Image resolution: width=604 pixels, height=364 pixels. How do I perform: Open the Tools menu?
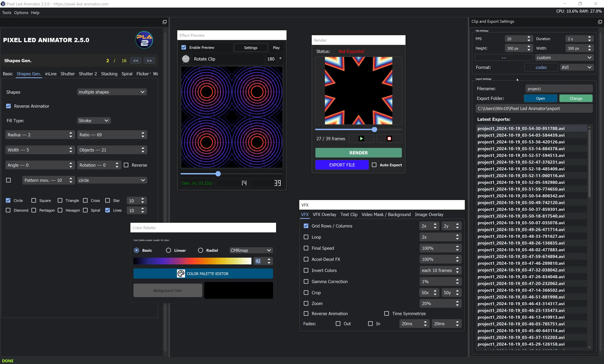(7, 12)
